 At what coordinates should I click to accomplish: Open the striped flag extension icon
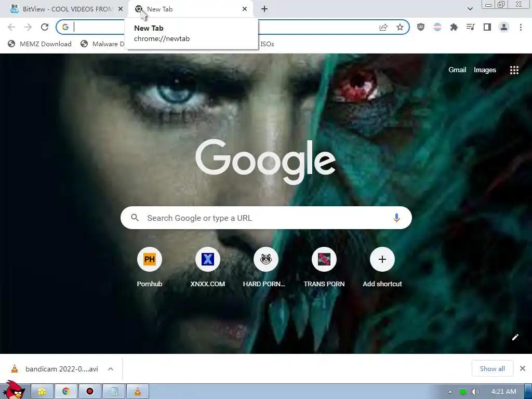(437, 27)
